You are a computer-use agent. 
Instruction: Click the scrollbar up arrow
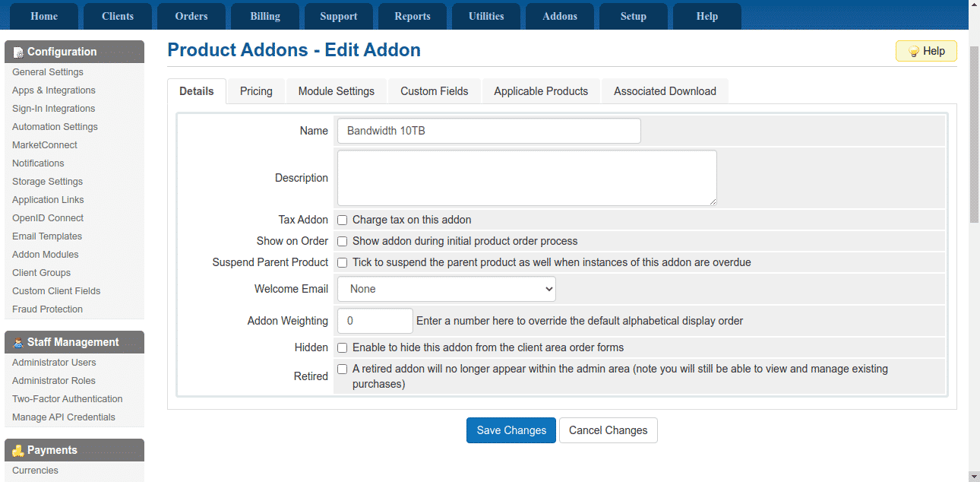974,6
